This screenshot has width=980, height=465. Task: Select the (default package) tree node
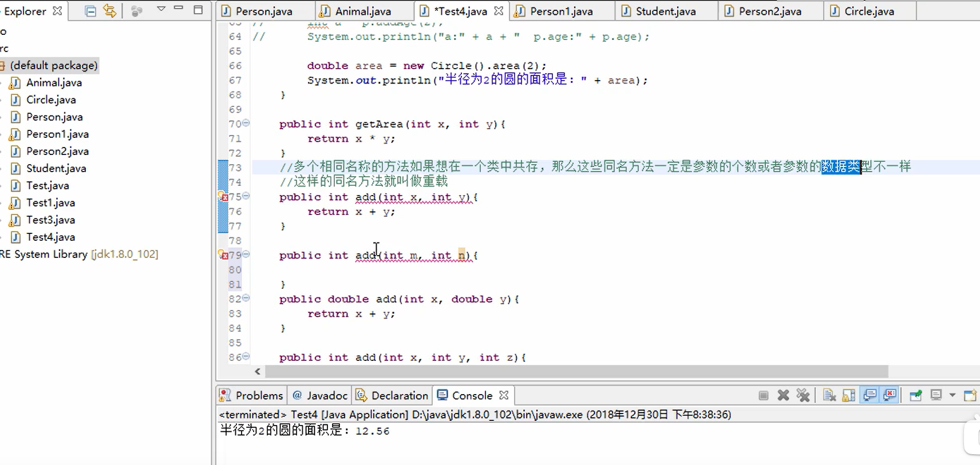[x=54, y=65]
